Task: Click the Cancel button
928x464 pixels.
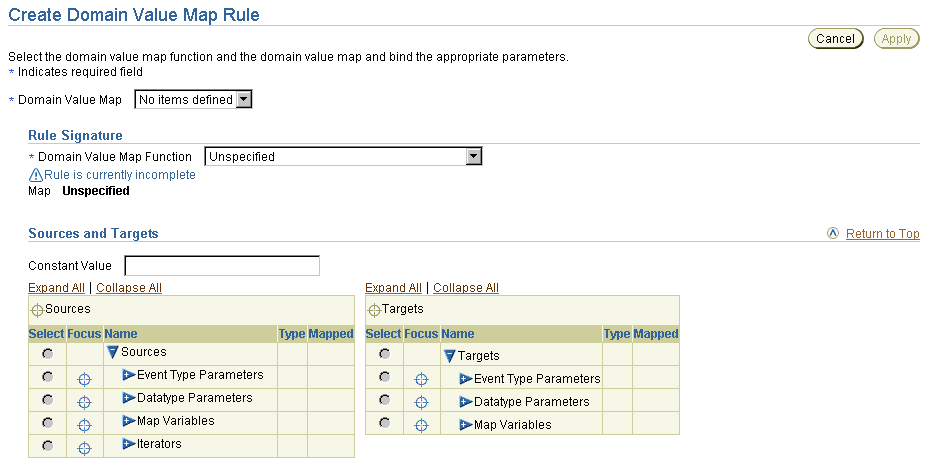Action: [x=835, y=38]
